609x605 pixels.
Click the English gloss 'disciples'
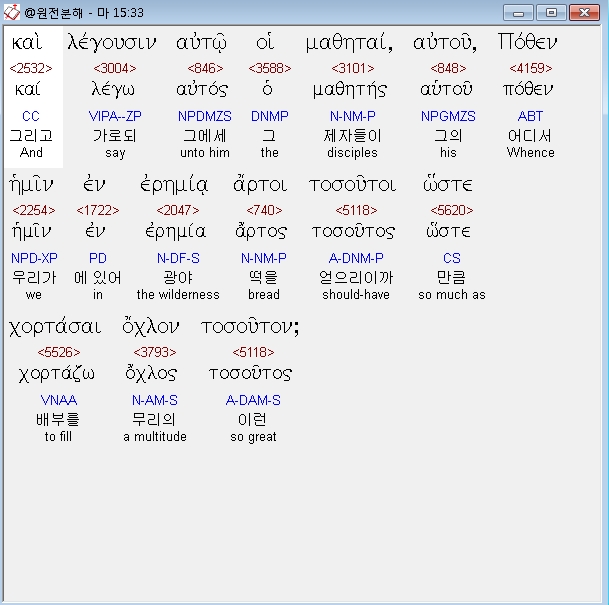tap(352, 153)
